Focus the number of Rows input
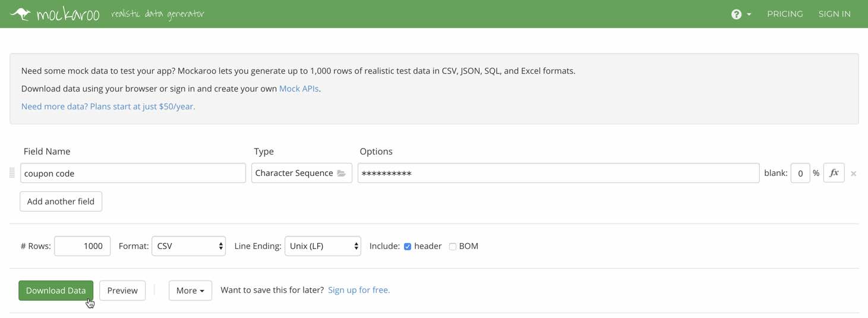The width and height of the screenshot is (868, 318). (x=82, y=246)
